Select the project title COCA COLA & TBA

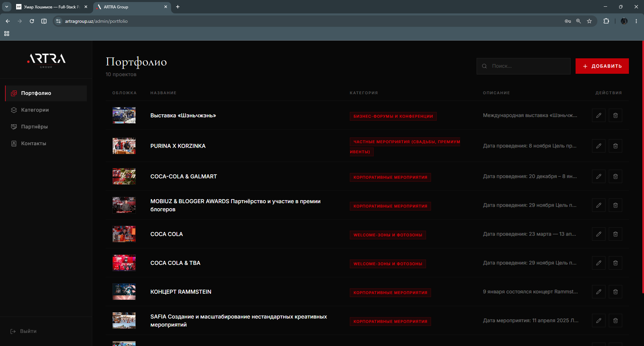click(x=175, y=263)
